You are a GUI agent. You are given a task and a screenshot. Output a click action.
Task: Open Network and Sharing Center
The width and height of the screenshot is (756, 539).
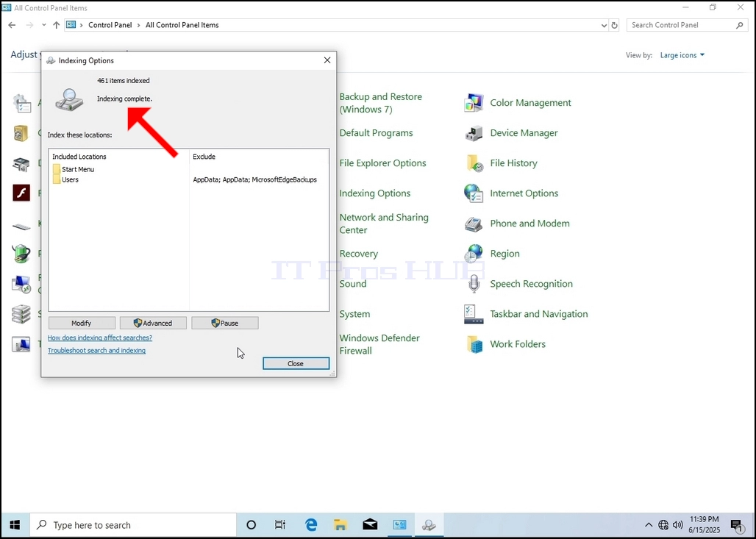click(x=384, y=224)
